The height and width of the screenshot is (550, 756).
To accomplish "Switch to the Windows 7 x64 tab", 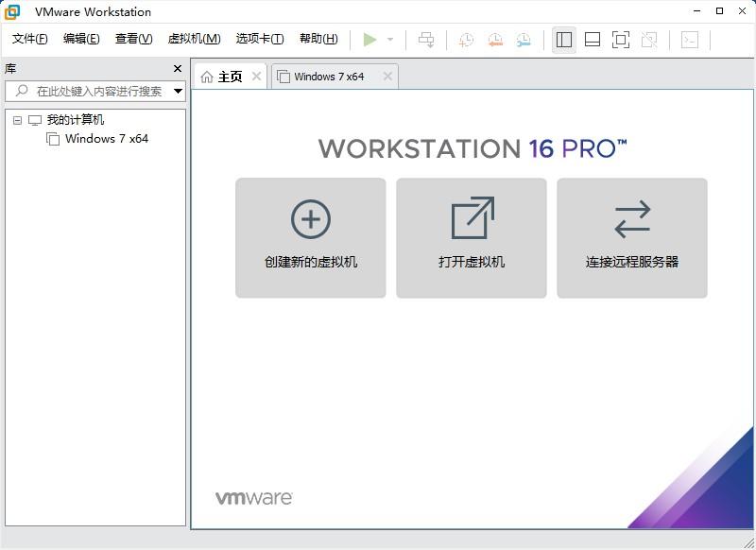I will tap(328, 77).
